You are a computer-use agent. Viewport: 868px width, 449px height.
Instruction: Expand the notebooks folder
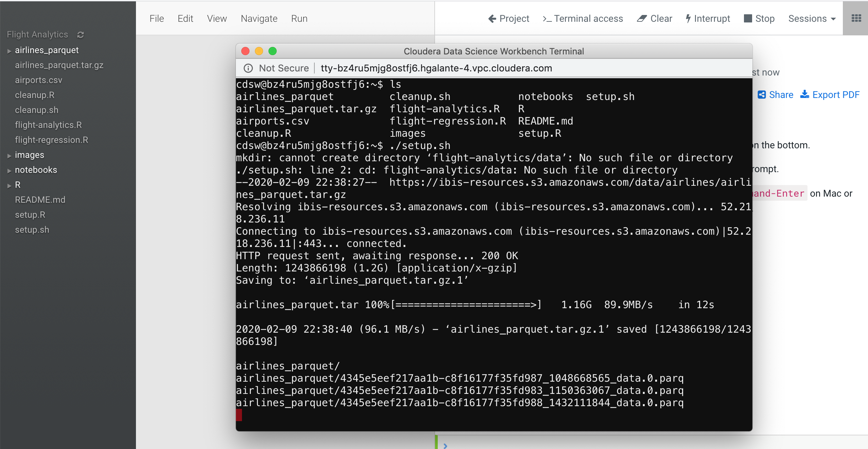point(9,171)
